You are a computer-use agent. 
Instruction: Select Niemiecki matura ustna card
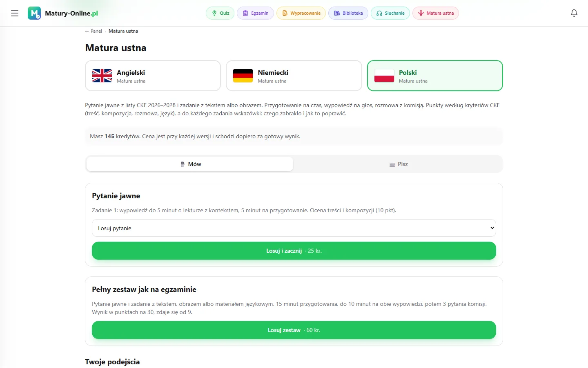[294, 76]
